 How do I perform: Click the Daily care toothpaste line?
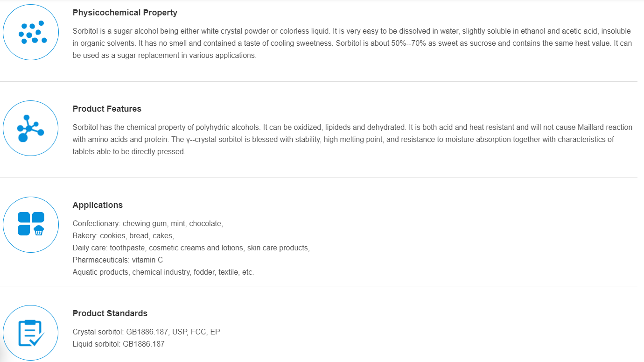click(191, 248)
